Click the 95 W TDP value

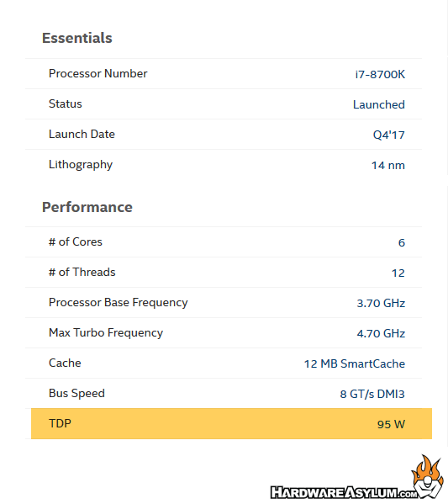click(x=391, y=424)
